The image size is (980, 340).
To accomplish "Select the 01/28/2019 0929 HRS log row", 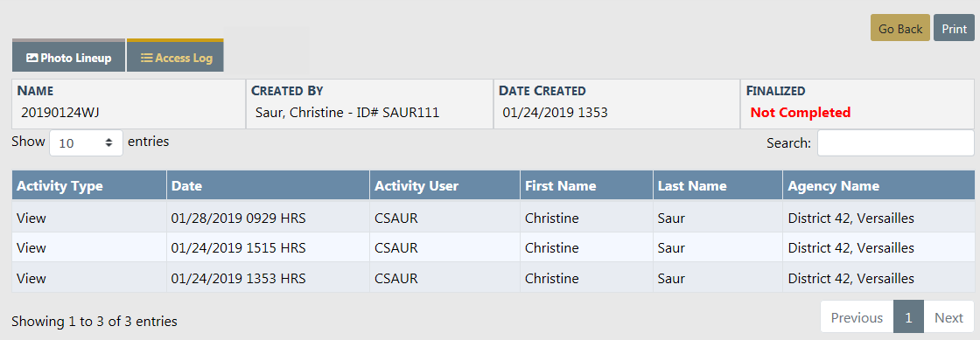I will [x=493, y=218].
